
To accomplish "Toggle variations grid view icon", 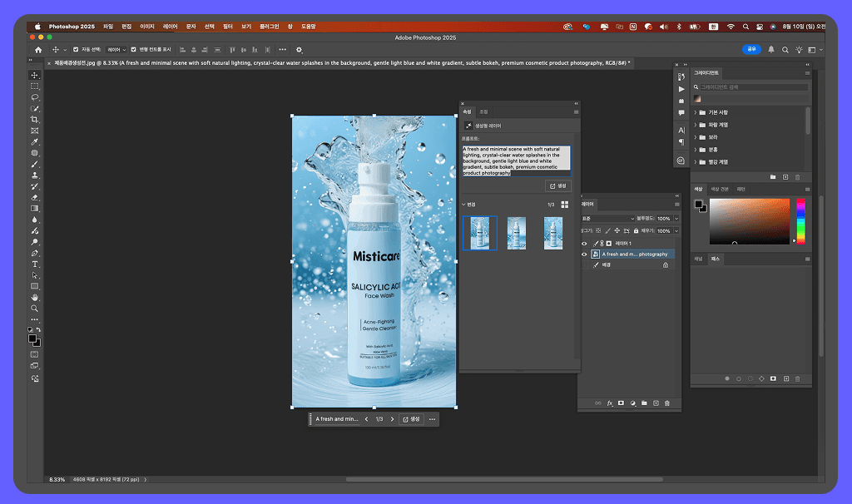I will coord(565,205).
